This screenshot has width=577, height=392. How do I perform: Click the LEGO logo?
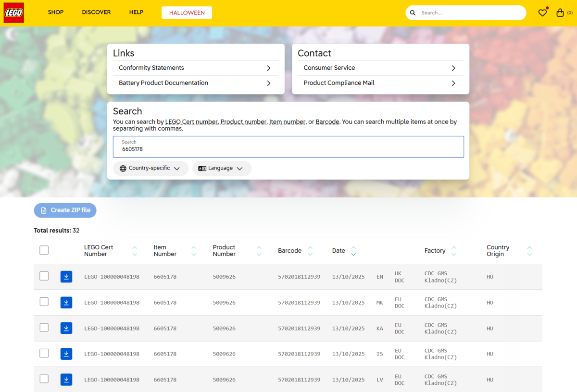click(14, 13)
